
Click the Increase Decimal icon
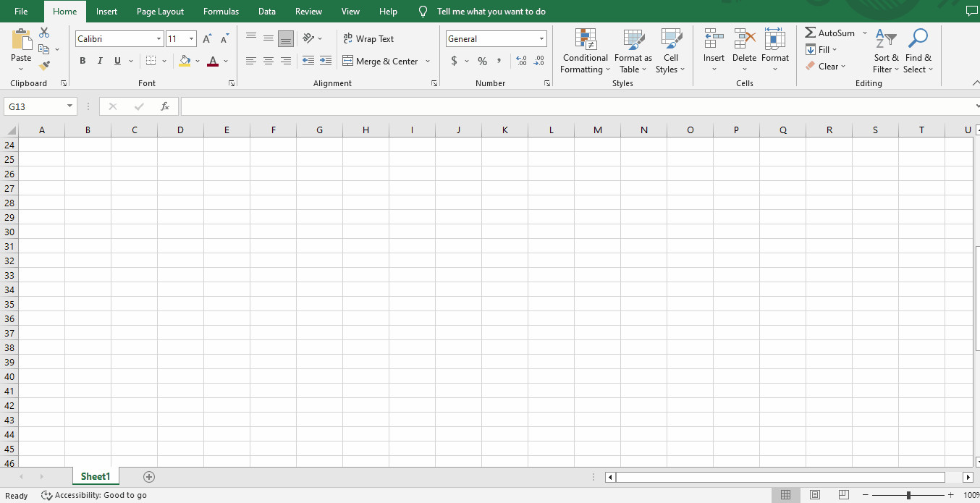pyautogui.click(x=521, y=62)
